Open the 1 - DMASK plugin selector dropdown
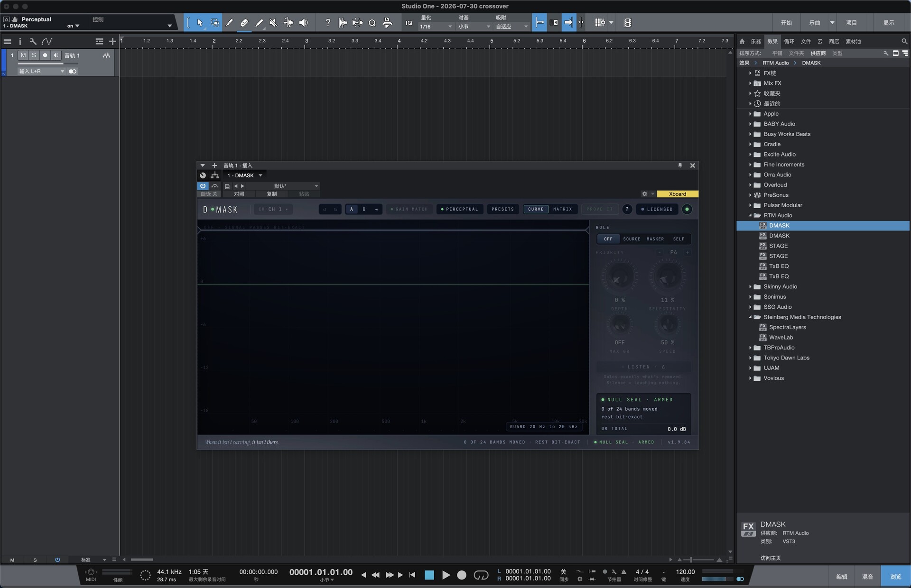This screenshot has width=911, height=588. 245,175
